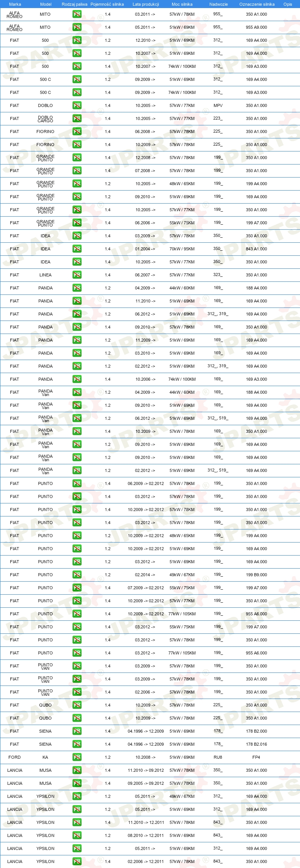Click fuel icon in Fiat IDEA 01.2004 row

(77, 249)
